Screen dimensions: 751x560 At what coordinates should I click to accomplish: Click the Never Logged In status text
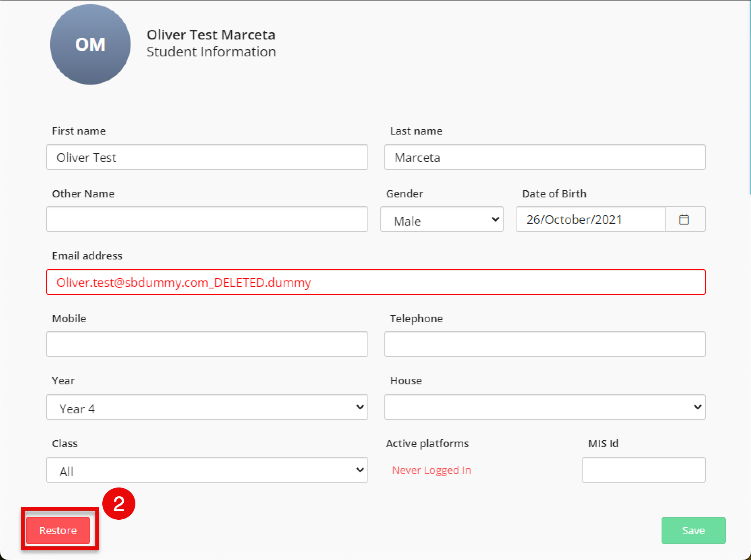[432, 470]
